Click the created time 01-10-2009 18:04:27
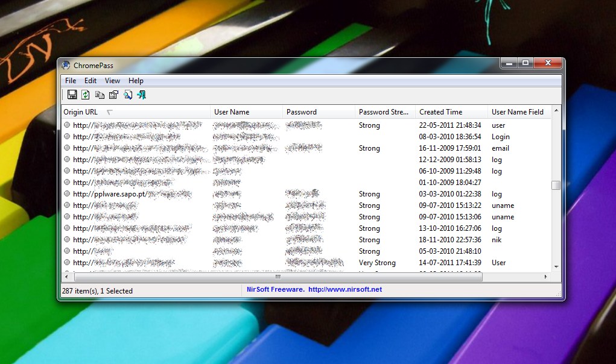 tap(450, 183)
